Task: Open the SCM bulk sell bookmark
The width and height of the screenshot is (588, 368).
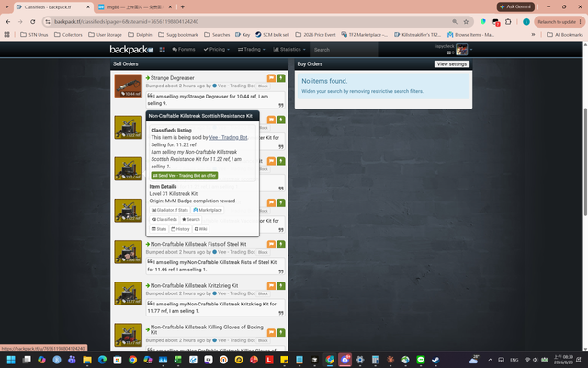Action: [272, 35]
